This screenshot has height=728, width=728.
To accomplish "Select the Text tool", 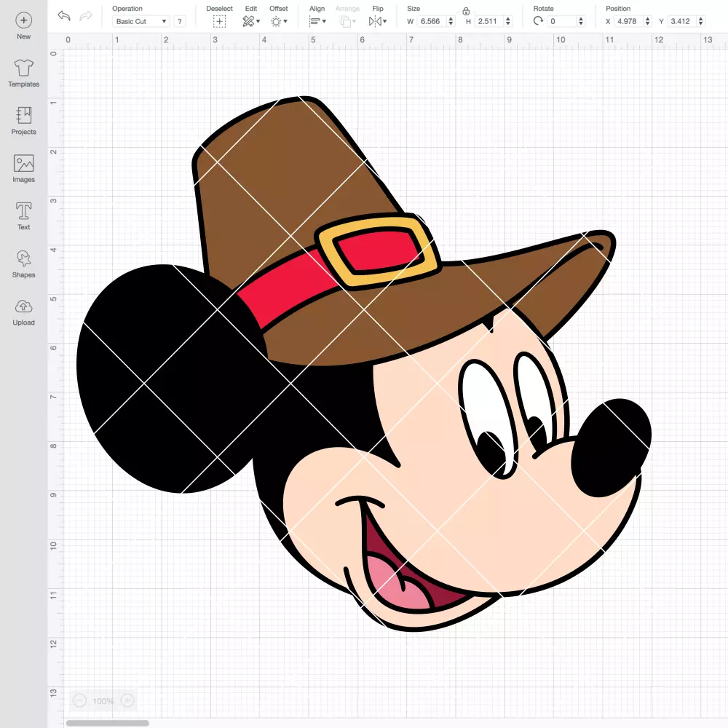I will (x=24, y=216).
